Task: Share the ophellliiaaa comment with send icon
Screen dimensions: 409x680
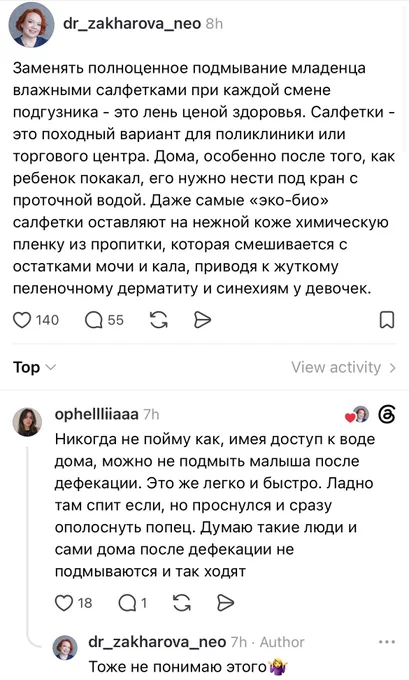Action: [x=225, y=603]
